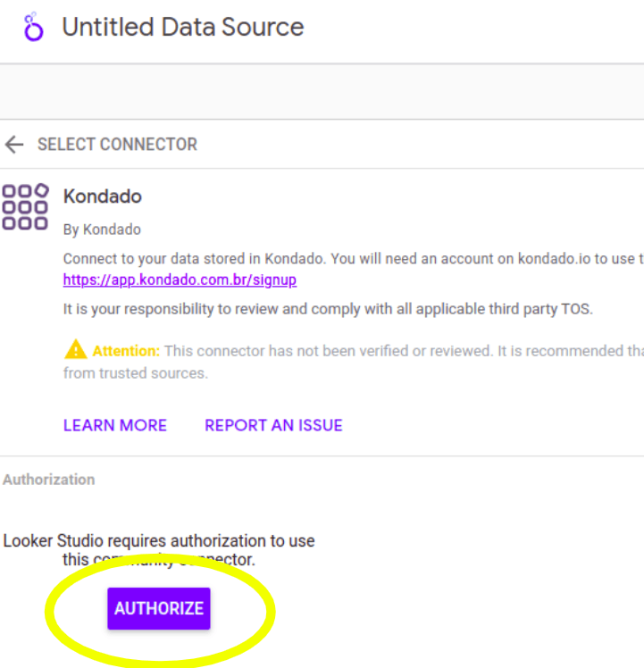
Task: Click the Kondado connector grid logo
Action: 25,207
